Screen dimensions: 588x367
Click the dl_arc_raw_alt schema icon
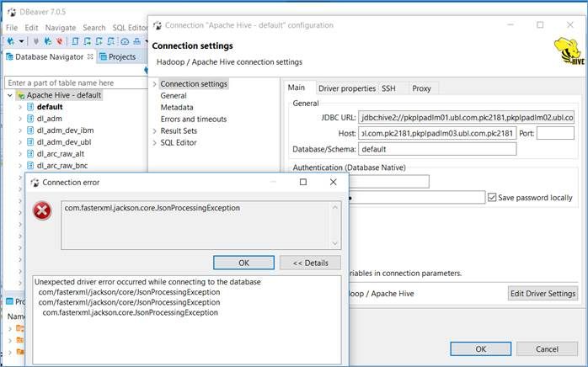tap(30, 154)
